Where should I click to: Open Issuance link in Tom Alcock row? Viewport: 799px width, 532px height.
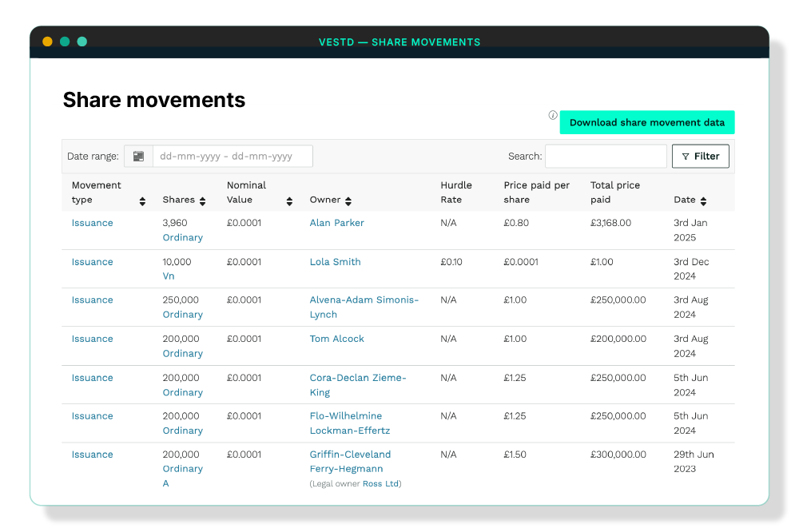[92, 339]
